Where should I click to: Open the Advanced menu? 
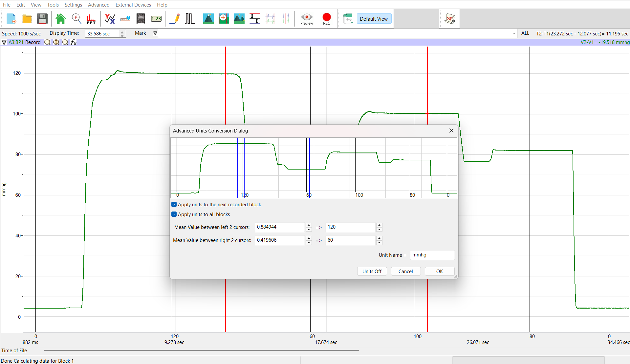pos(98,5)
